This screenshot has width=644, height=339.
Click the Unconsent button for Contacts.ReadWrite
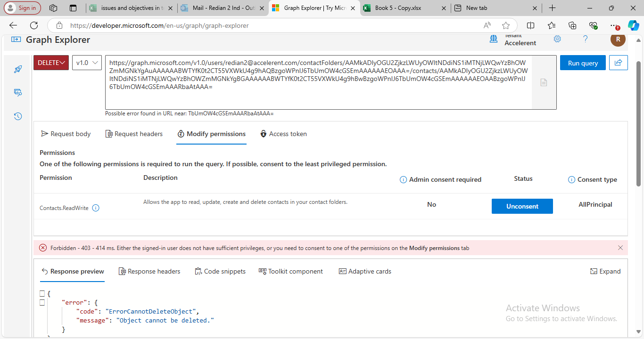click(522, 206)
